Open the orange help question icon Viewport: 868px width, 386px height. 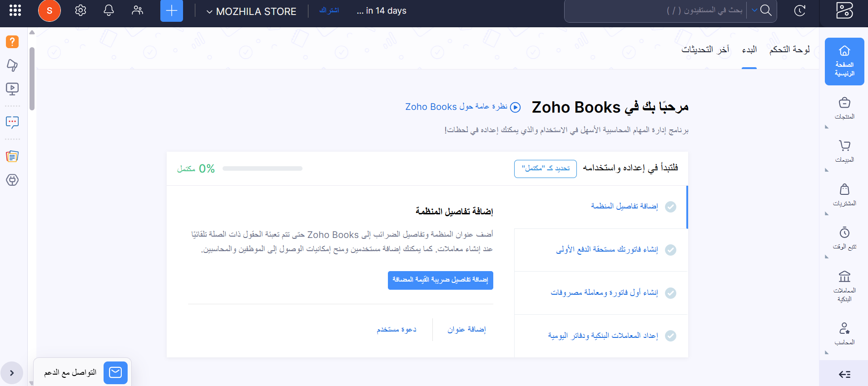pos(12,42)
